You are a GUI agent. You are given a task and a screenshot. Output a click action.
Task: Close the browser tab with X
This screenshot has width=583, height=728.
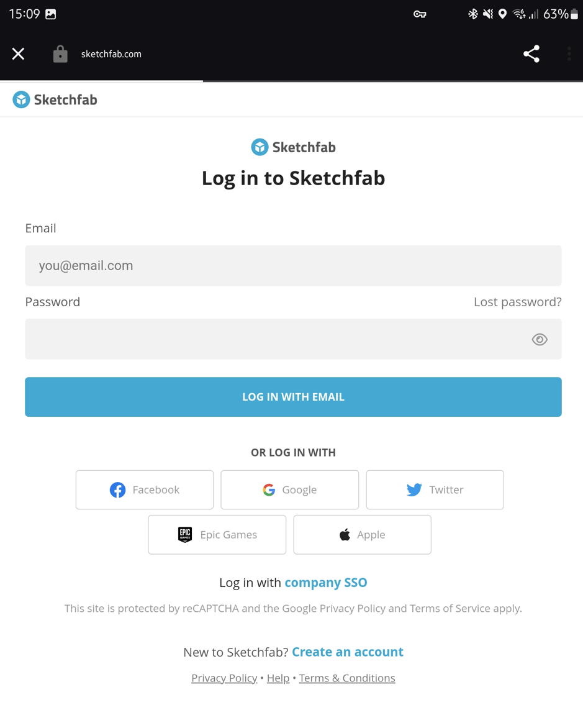19,54
